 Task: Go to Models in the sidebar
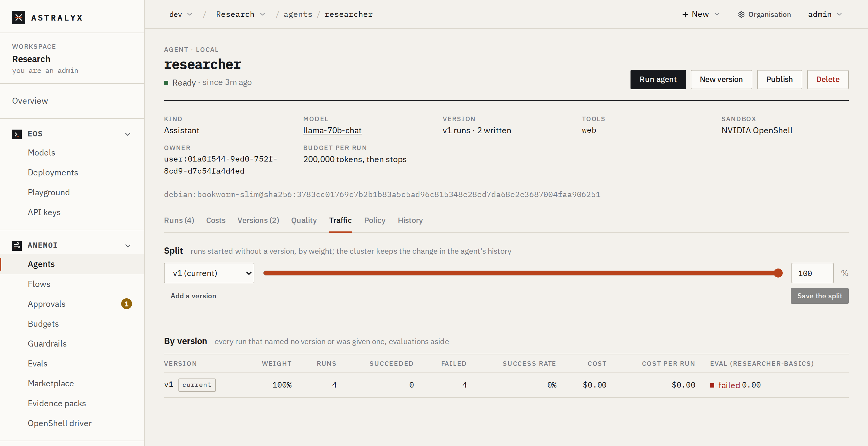coord(42,152)
